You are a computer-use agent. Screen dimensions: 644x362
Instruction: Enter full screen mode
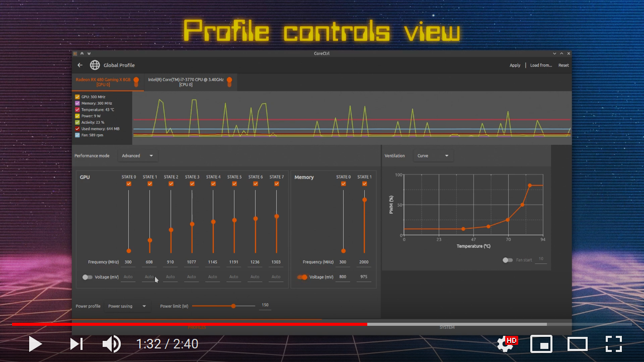(x=614, y=344)
